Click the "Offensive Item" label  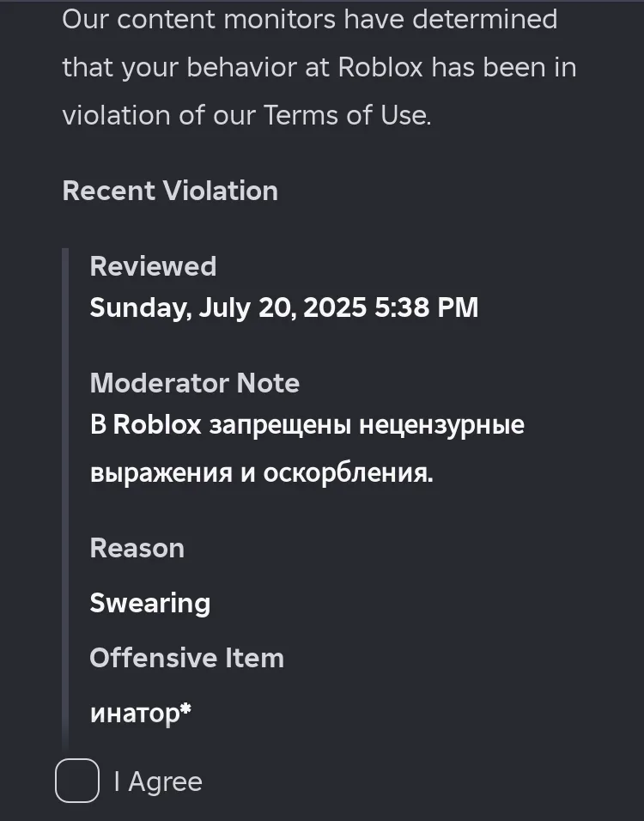pyautogui.click(x=187, y=658)
